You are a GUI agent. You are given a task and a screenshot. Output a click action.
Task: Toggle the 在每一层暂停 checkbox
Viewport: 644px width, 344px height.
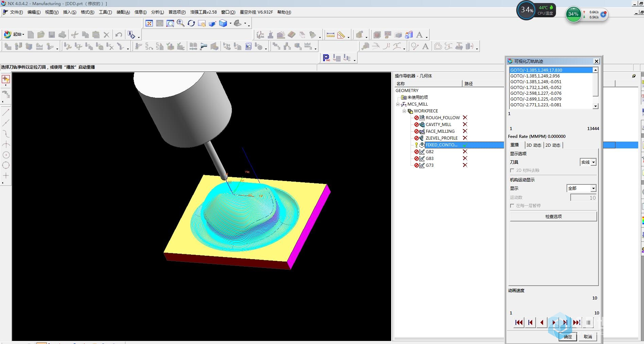(512, 206)
